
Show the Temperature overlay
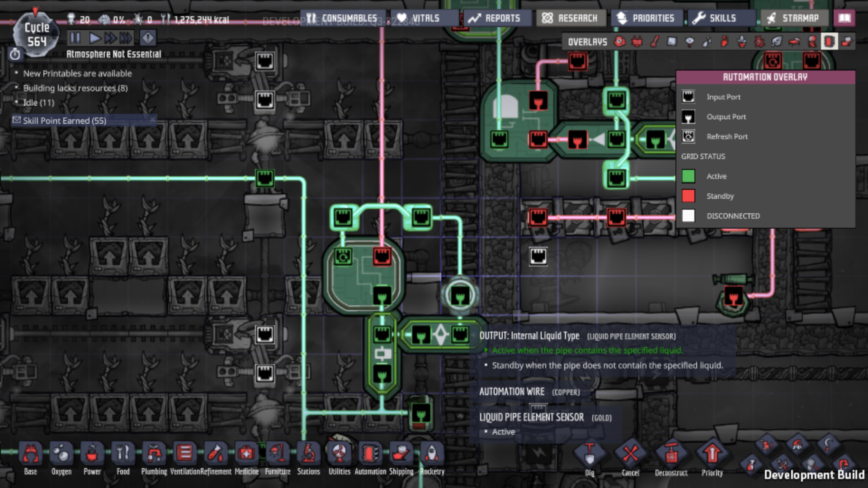(654, 42)
